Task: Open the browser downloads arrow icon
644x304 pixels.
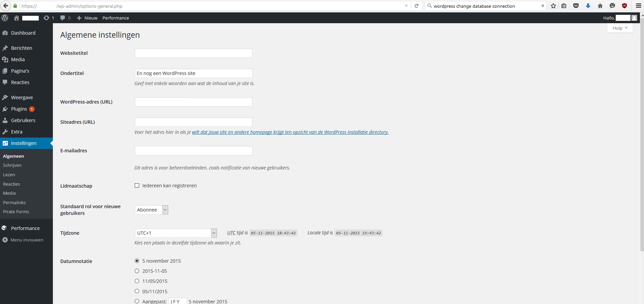Action: [x=588, y=6]
